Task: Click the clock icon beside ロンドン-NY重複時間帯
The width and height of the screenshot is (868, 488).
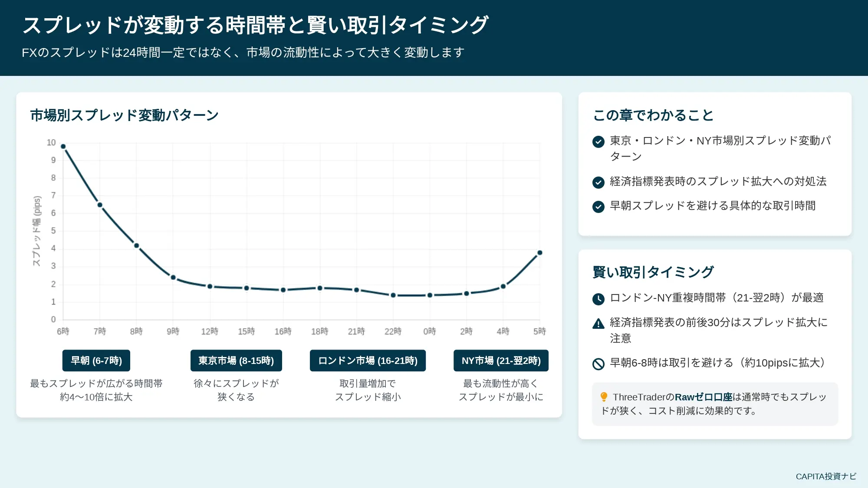Action: point(598,299)
